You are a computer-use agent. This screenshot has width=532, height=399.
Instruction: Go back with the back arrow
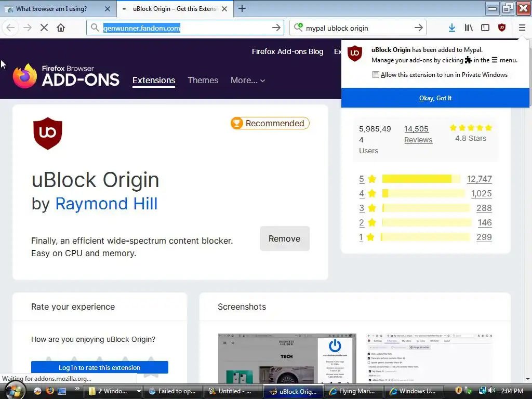(10, 28)
